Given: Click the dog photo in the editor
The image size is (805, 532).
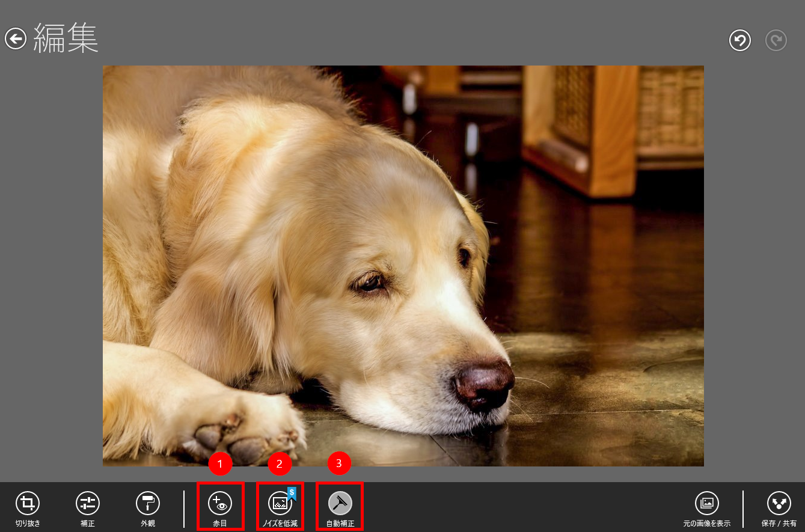Looking at the screenshot, I should pos(403,266).
